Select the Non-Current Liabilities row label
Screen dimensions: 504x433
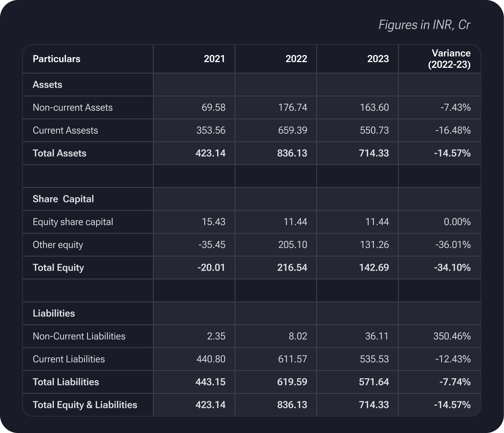(79, 336)
